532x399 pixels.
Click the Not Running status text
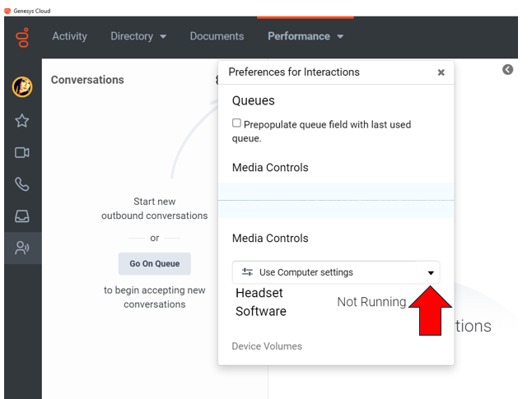pyautogui.click(x=371, y=302)
